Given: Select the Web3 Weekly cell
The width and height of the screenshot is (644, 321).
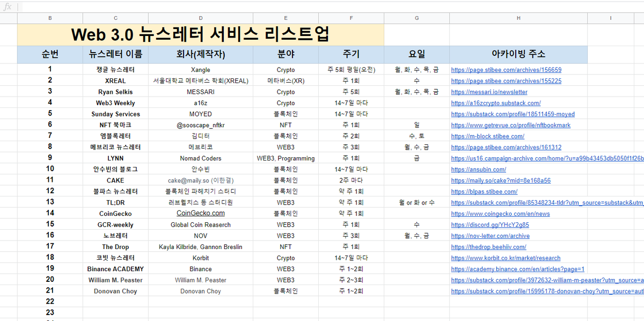Looking at the screenshot, I should (x=115, y=103).
